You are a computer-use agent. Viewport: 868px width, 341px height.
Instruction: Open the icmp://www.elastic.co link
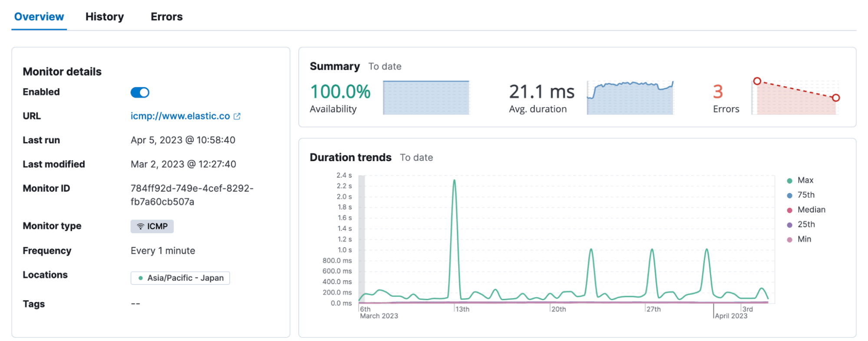coord(180,116)
